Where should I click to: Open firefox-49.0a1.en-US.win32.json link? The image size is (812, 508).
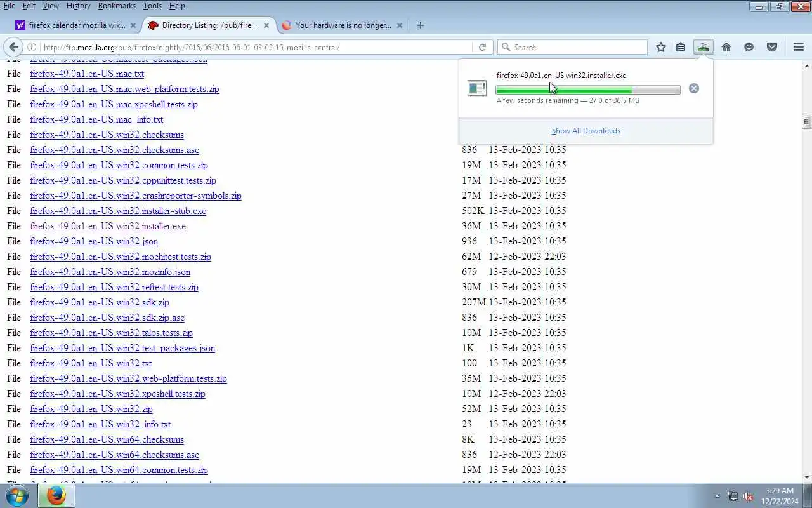pos(95,241)
